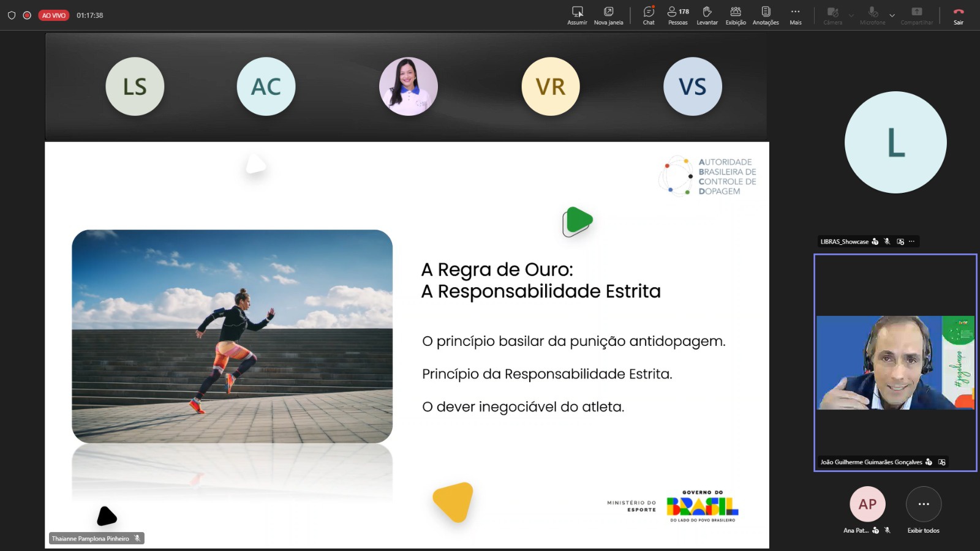Open more options on LIBRAS_Showcase tile

tap(912, 241)
